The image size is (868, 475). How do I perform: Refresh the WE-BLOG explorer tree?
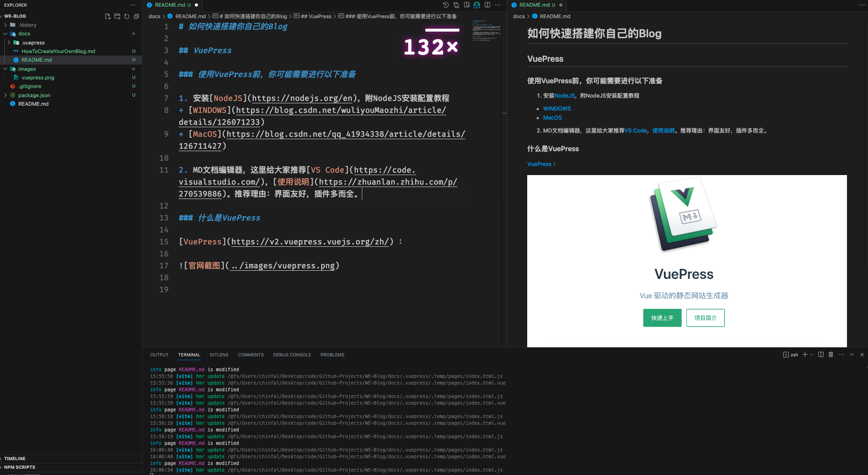tap(127, 16)
